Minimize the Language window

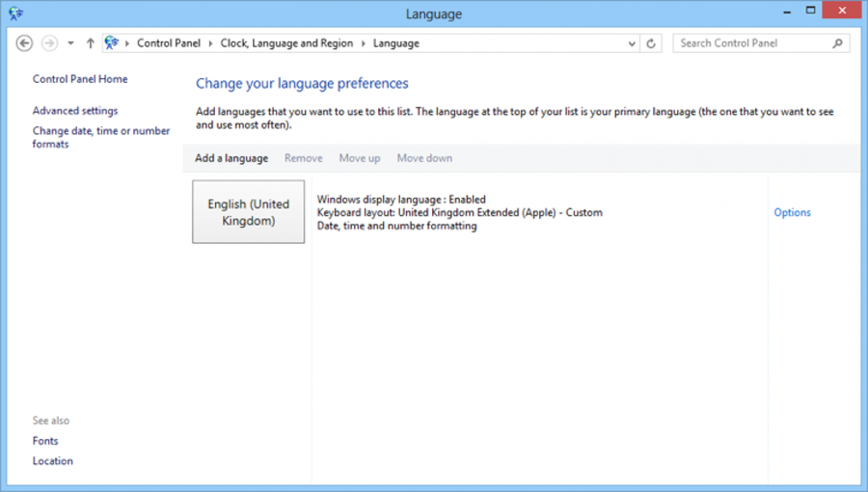click(x=787, y=11)
